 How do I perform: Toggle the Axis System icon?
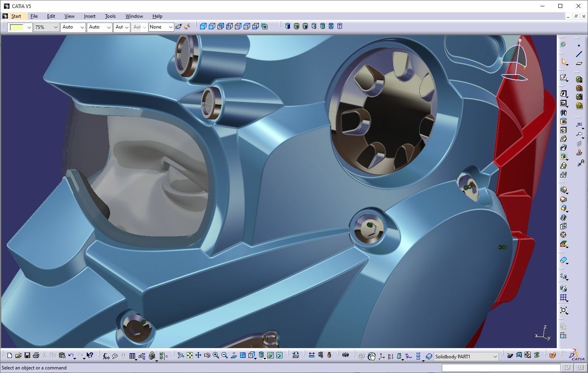382,356
